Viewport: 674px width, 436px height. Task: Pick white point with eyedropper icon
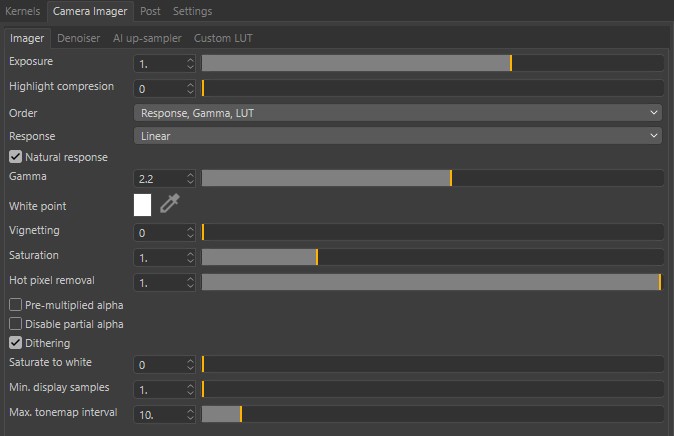pyautogui.click(x=170, y=204)
